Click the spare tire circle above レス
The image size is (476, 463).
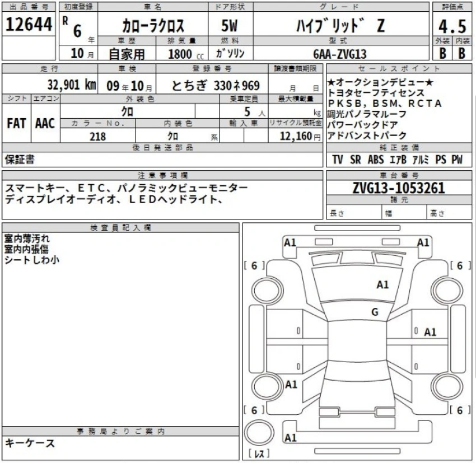(x=259, y=433)
